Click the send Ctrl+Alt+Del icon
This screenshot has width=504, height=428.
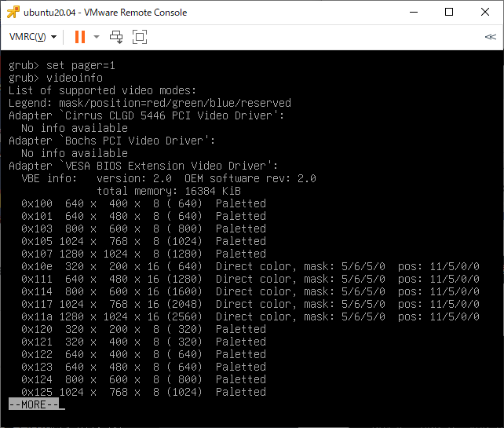point(116,37)
